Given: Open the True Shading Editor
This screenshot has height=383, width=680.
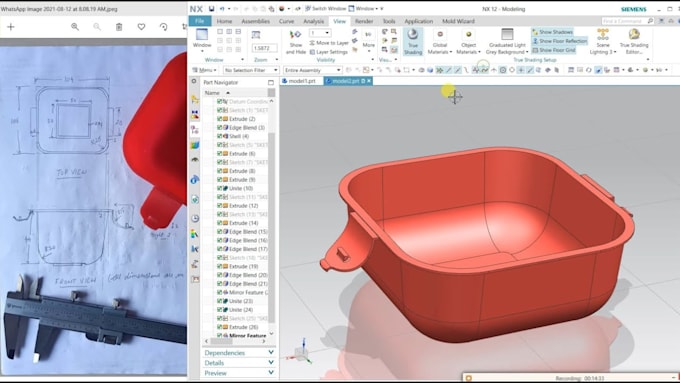Looking at the screenshot, I should point(634,42).
